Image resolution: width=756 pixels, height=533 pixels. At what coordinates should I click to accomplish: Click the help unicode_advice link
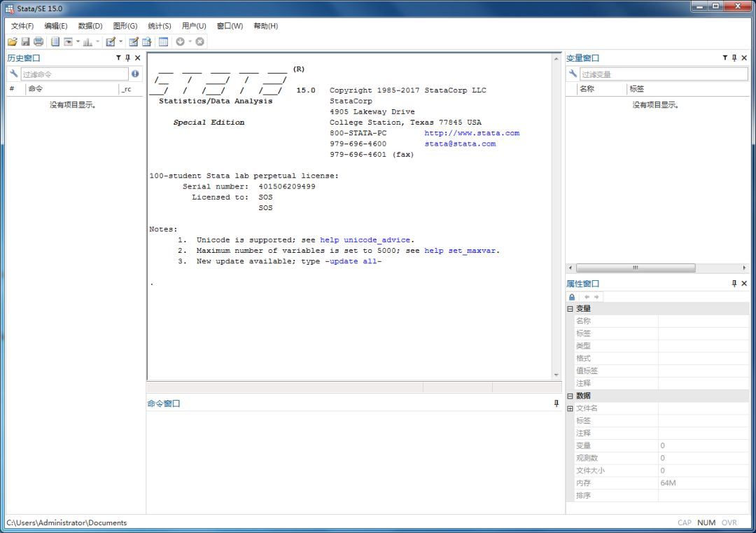click(x=365, y=240)
